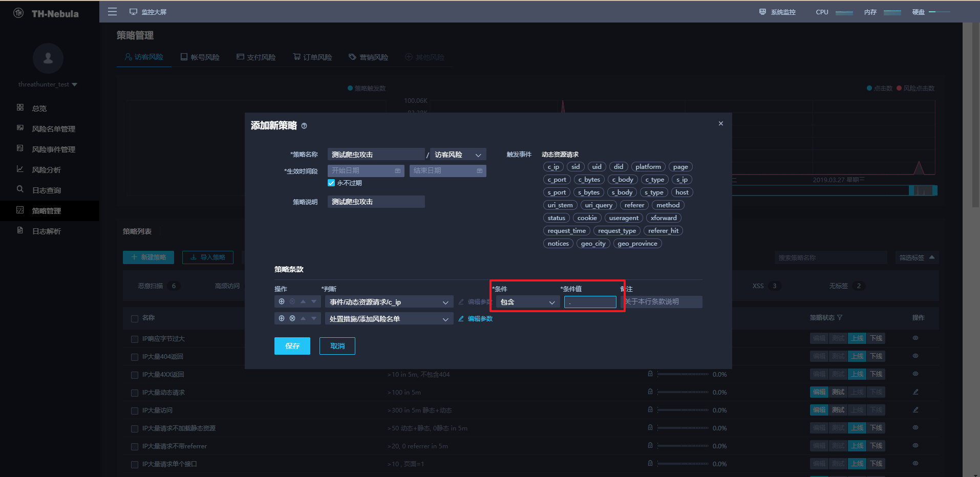Open the 监控大屏 monitor screen icon
The image size is (980, 477).
(x=133, y=12)
